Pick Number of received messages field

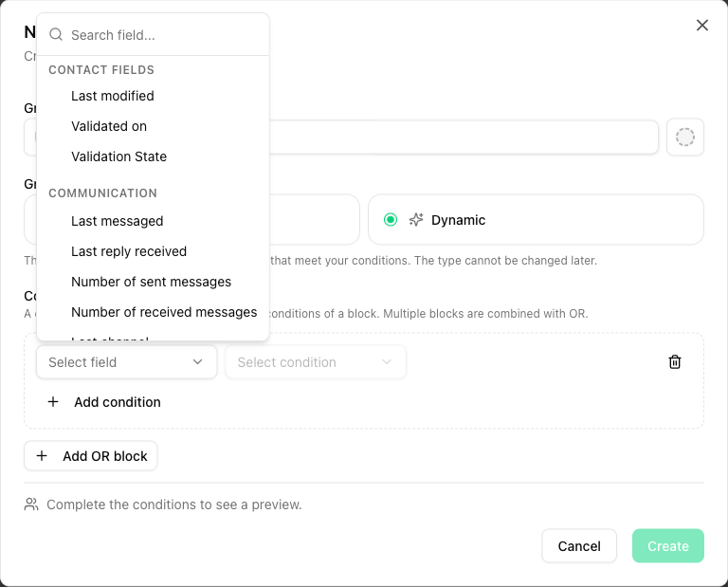click(153, 312)
